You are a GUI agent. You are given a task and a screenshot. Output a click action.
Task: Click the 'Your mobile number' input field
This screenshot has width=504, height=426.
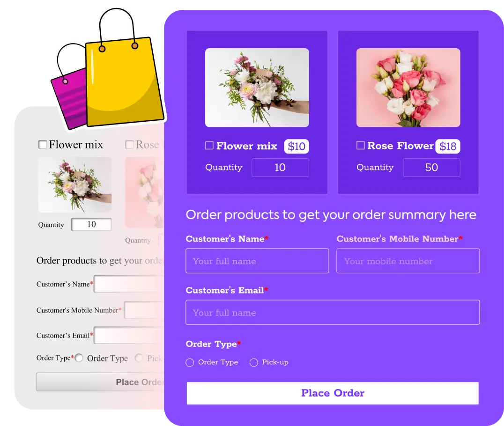tap(408, 261)
